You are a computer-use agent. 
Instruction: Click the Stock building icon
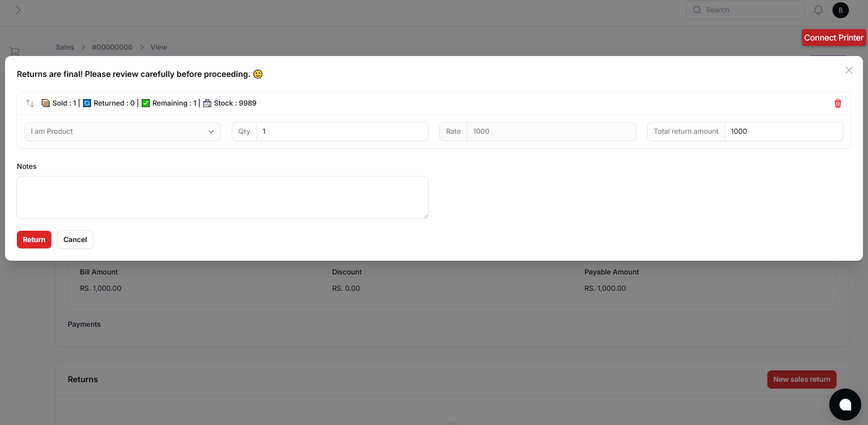207,103
